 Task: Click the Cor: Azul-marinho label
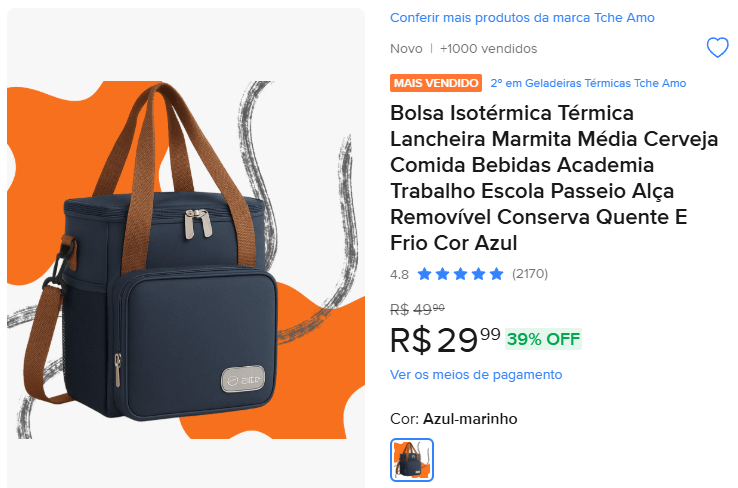pos(454,418)
